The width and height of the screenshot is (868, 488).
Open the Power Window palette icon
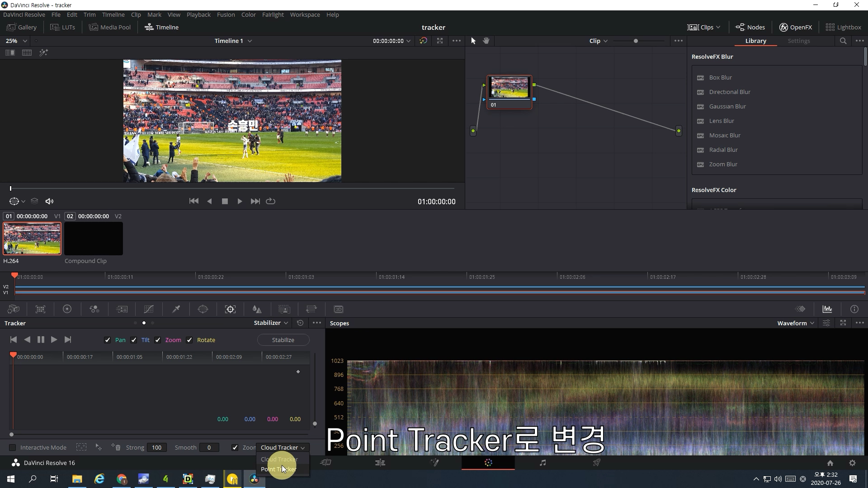tap(203, 309)
